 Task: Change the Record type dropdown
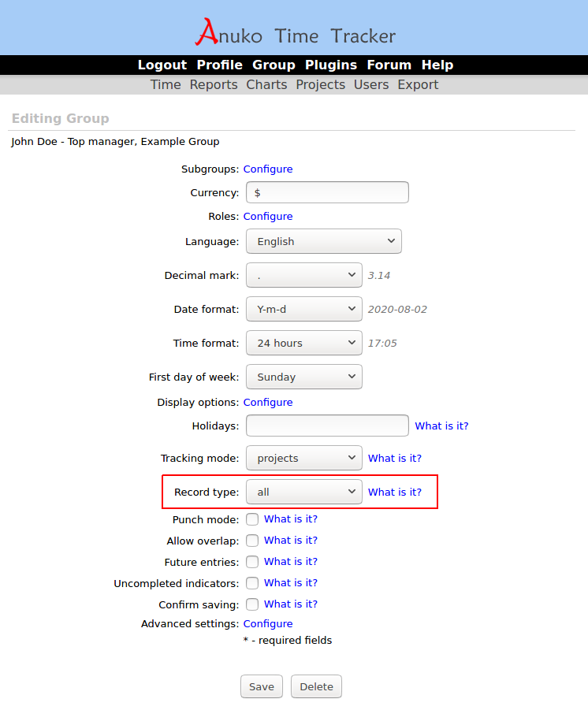[x=303, y=492]
